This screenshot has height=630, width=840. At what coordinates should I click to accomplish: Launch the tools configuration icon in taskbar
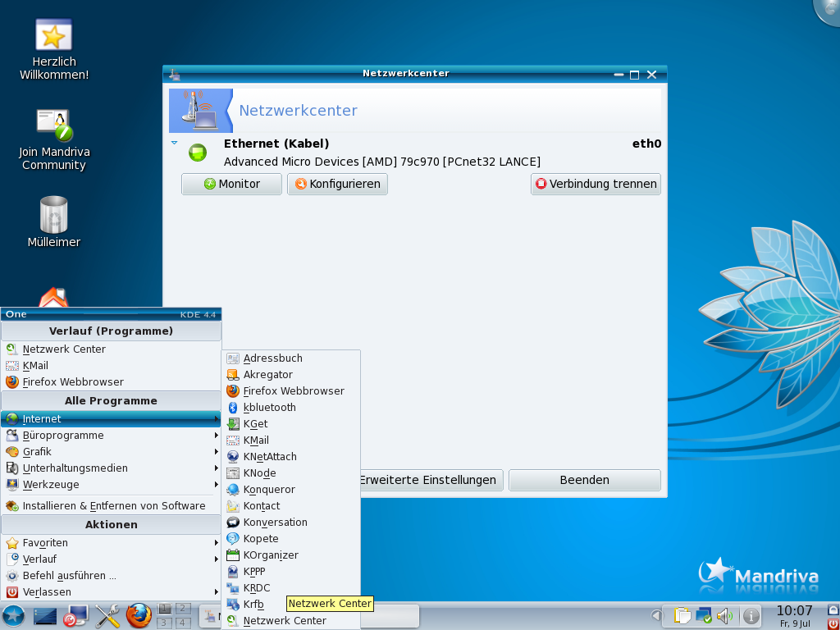(x=107, y=615)
